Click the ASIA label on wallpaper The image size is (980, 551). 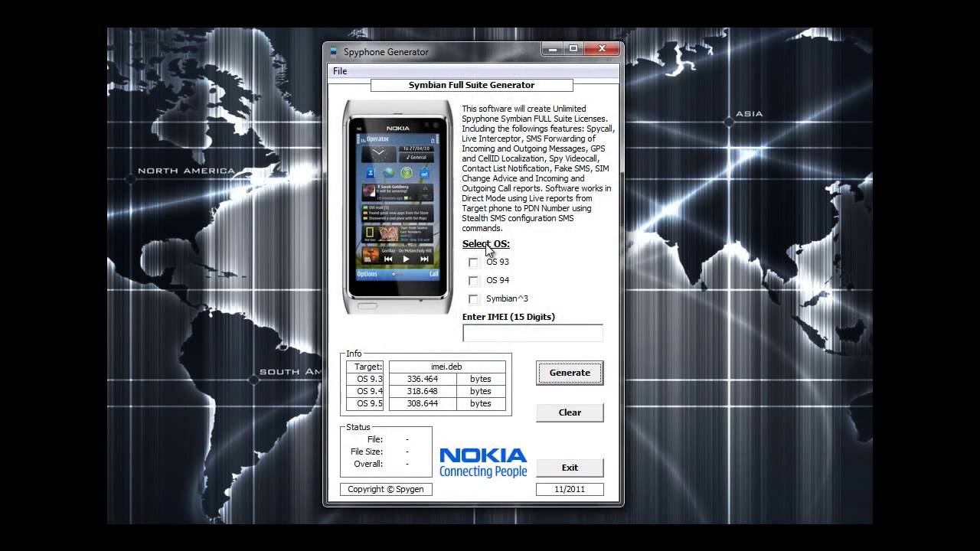click(749, 114)
